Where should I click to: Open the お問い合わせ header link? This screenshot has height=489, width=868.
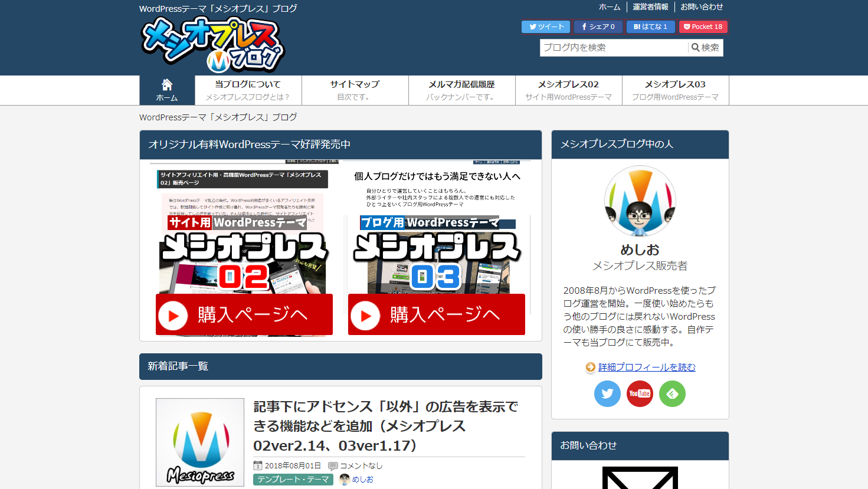[x=702, y=7]
